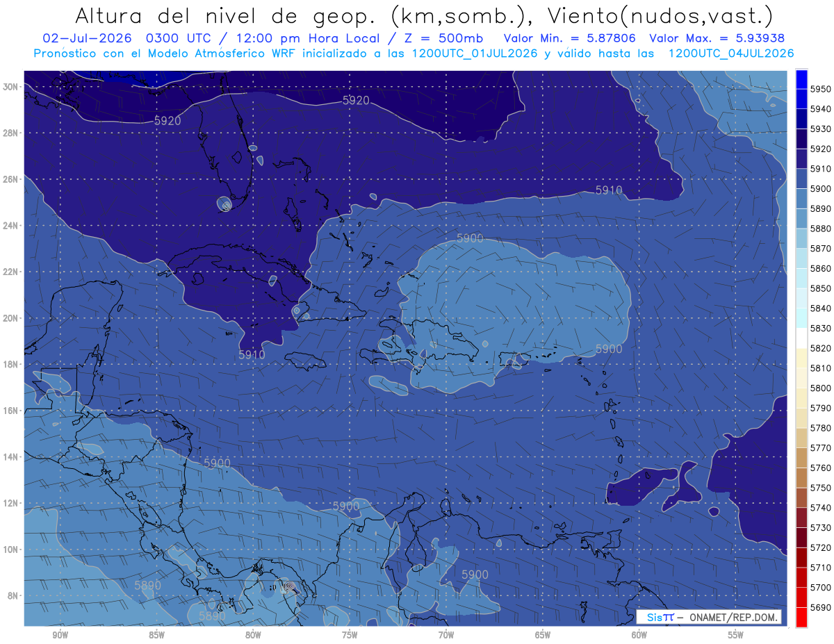Click the 10N latitude axis label
Image resolution: width=834 pixels, height=644 pixels.
10,550
